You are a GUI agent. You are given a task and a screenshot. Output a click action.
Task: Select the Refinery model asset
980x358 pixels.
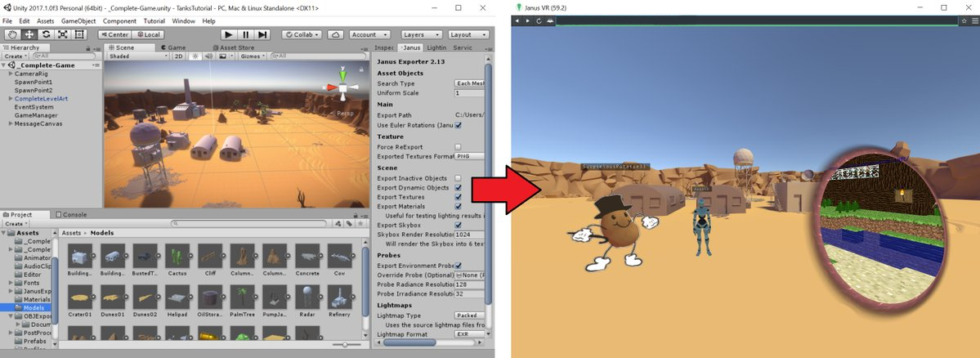(339, 298)
